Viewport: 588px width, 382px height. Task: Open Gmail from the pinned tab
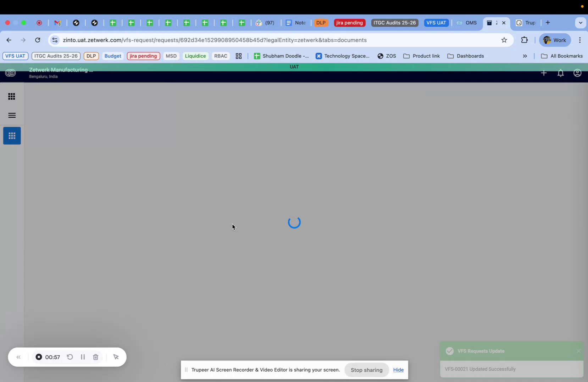click(58, 23)
